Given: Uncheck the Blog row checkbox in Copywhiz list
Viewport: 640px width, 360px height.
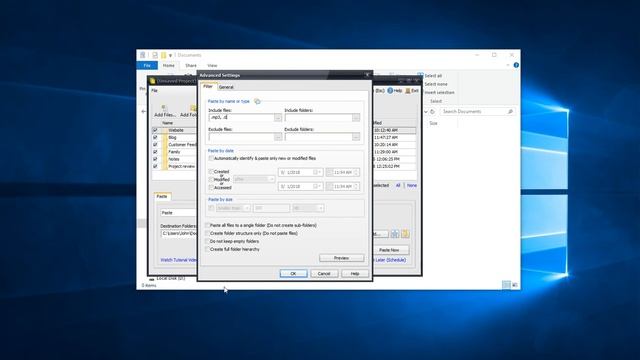Looking at the screenshot, I should coord(155,138).
